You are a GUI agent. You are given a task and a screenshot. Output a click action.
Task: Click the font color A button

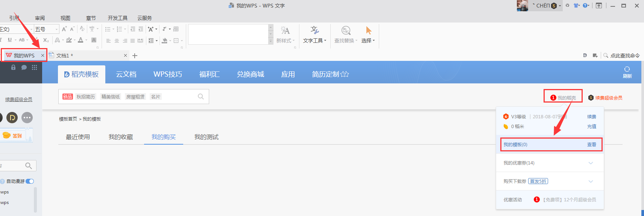point(80,40)
